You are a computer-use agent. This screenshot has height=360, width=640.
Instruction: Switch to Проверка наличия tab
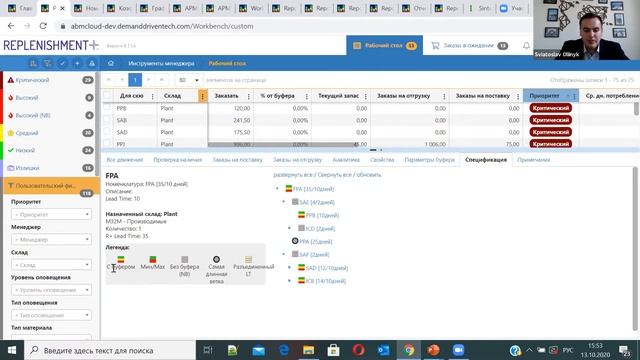point(178,160)
